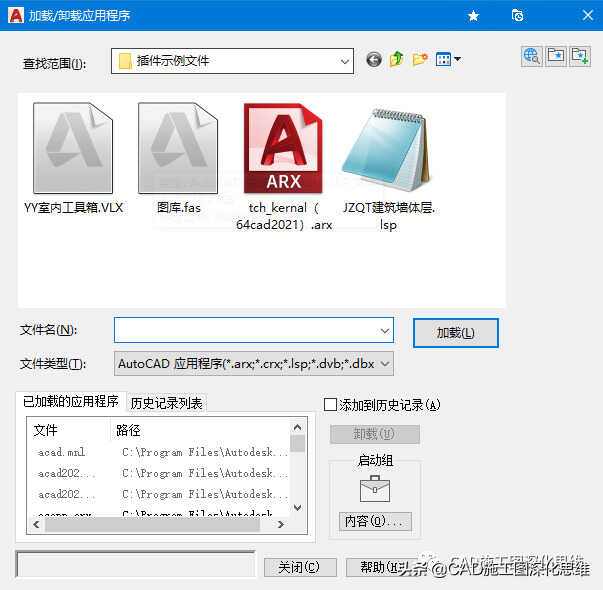Viewport: 603px width, 590px height.
Task: Open startup suite 内容(O)... button
Action: point(375,522)
